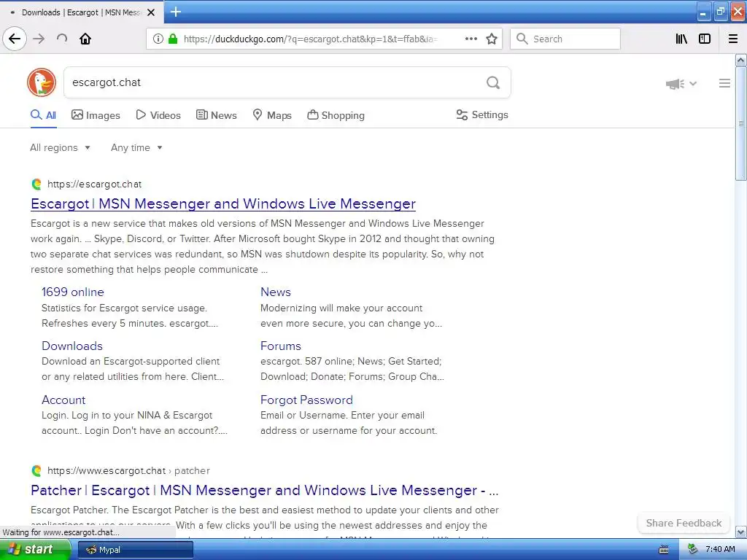Image resolution: width=747 pixels, height=560 pixels.
Task: Click the browser Forward arrow button
Action: click(39, 39)
